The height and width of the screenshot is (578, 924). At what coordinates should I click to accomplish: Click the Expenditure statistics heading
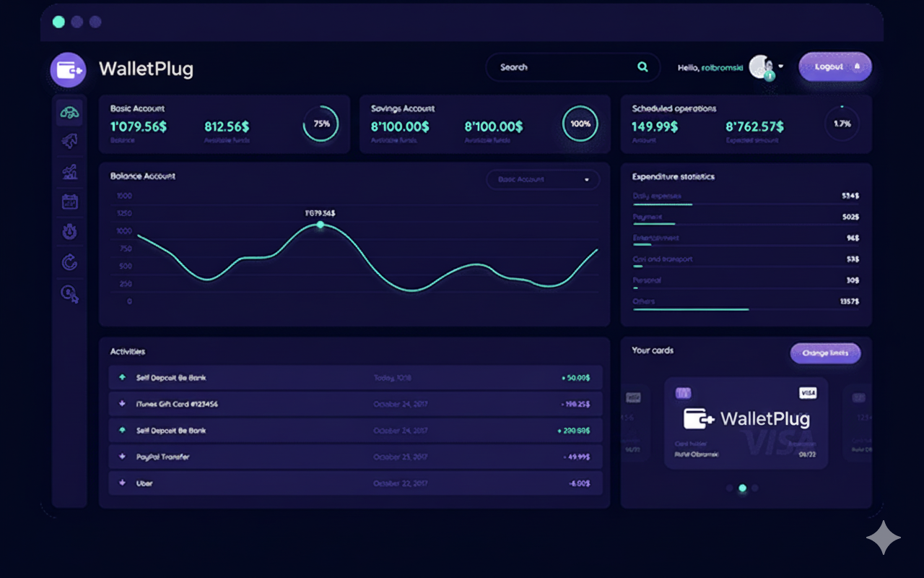[674, 176]
